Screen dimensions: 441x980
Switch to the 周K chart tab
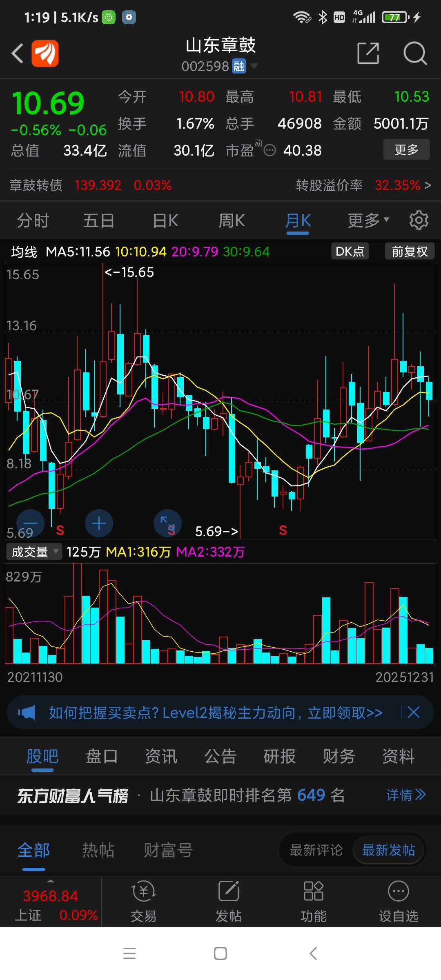click(x=232, y=220)
